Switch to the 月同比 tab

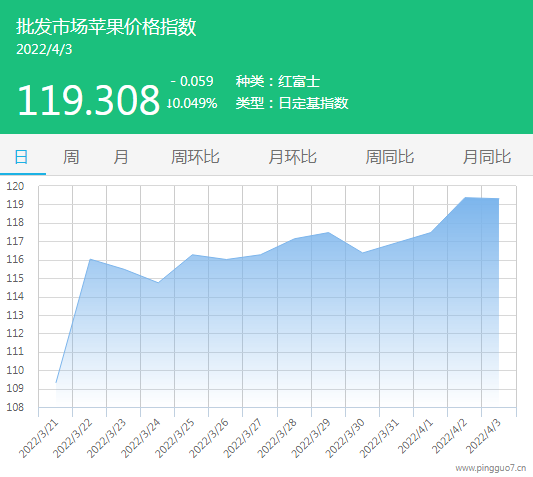pyautogui.click(x=487, y=157)
